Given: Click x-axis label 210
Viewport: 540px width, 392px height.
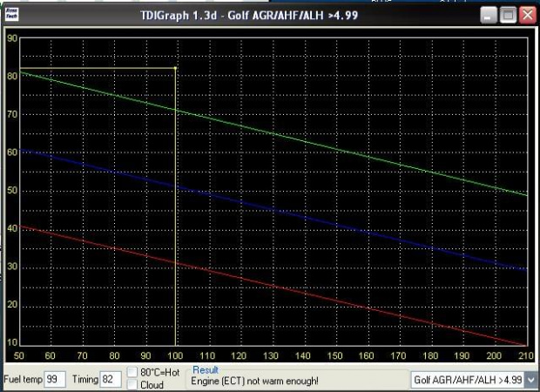Looking at the screenshot, I should [x=525, y=355].
